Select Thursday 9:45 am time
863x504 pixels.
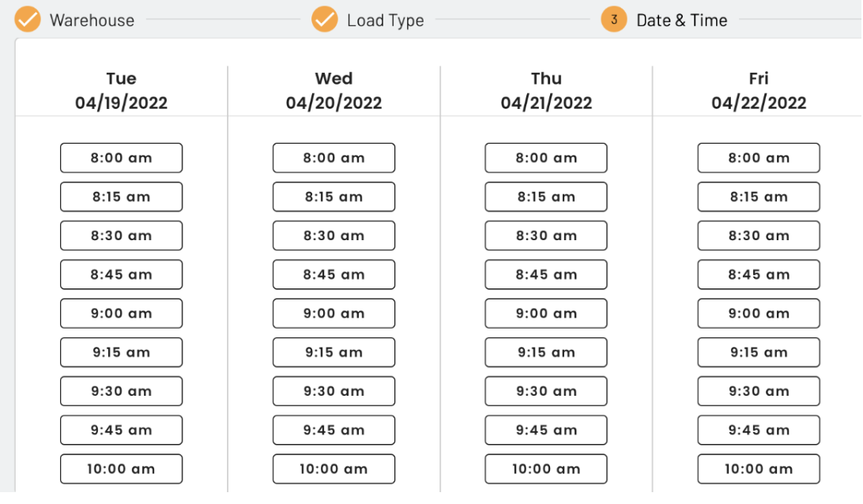[546, 431]
